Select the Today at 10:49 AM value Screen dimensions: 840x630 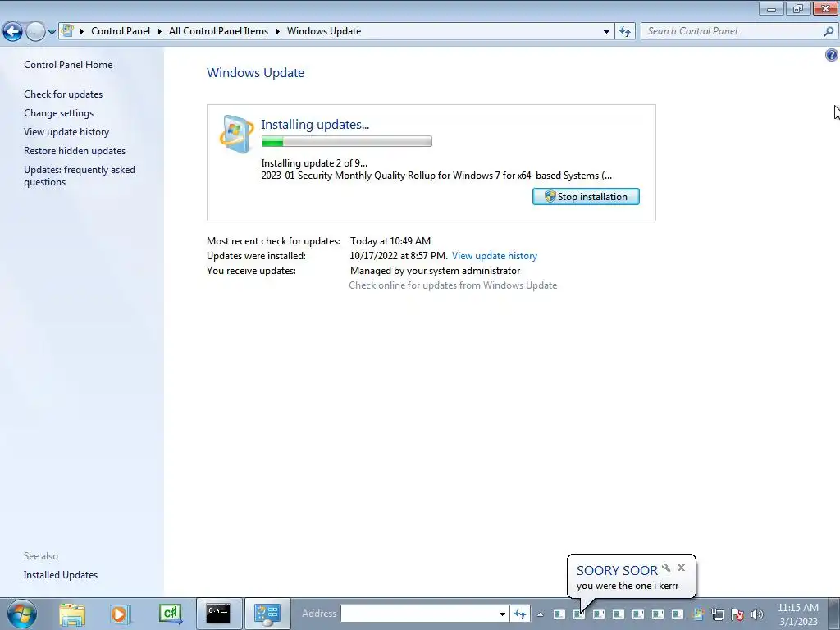pyautogui.click(x=390, y=241)
